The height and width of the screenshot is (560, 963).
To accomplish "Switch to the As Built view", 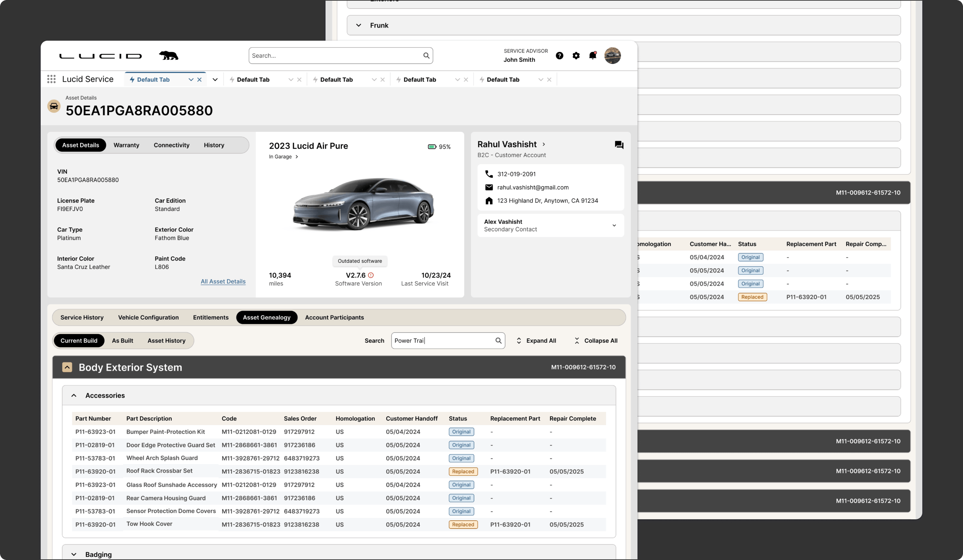I will [x=122, y=340].
